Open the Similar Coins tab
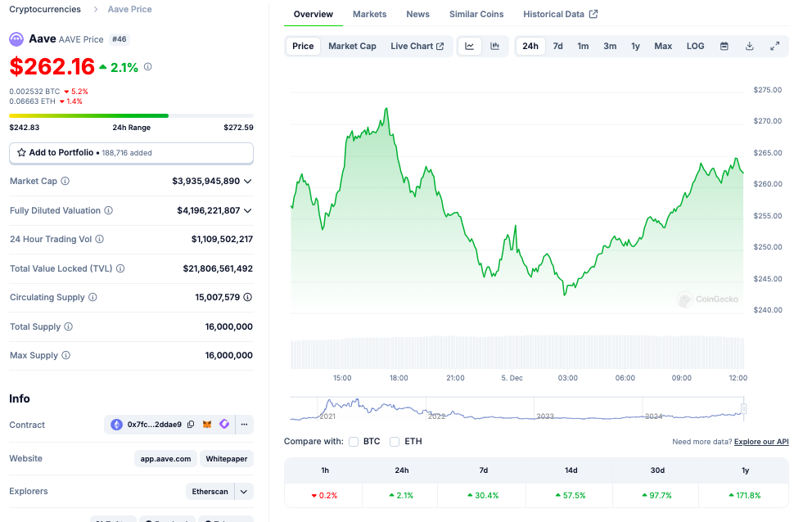This screenshot has width=812, height=522. click(x=476, y=14)
